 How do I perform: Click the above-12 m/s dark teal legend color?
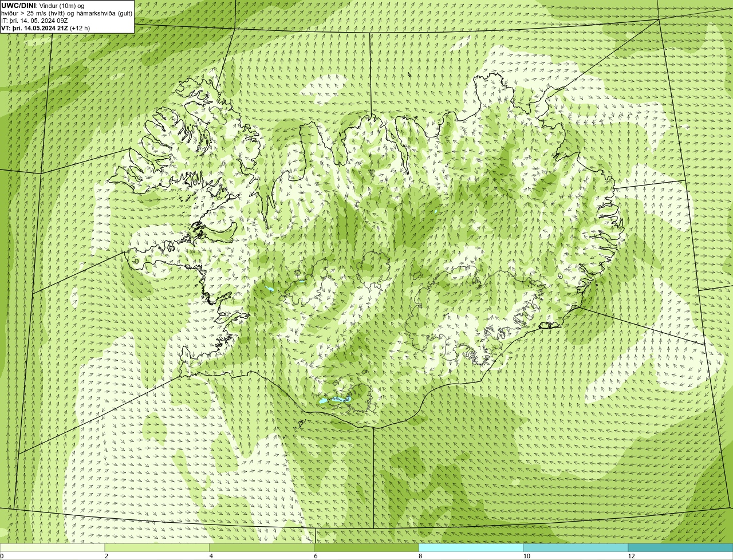[680, 547]
